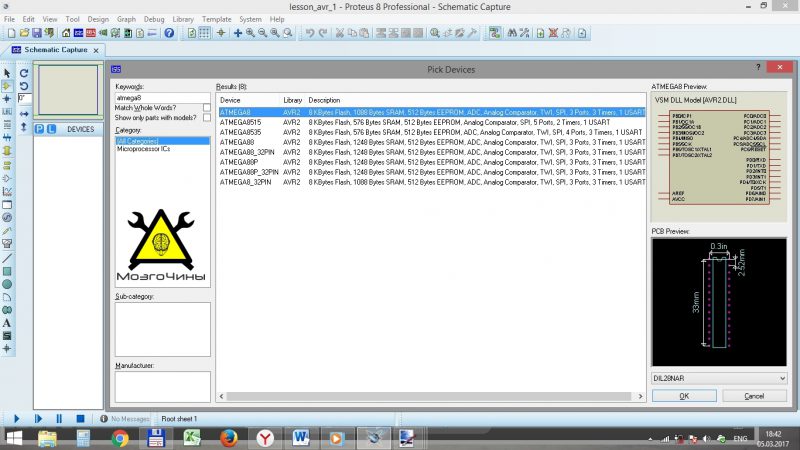Image resolution: width=800 pixels, height=450 pixels.
Task: Open PCB Layout via red toolbar icon
Action: [x=91, y=33]
